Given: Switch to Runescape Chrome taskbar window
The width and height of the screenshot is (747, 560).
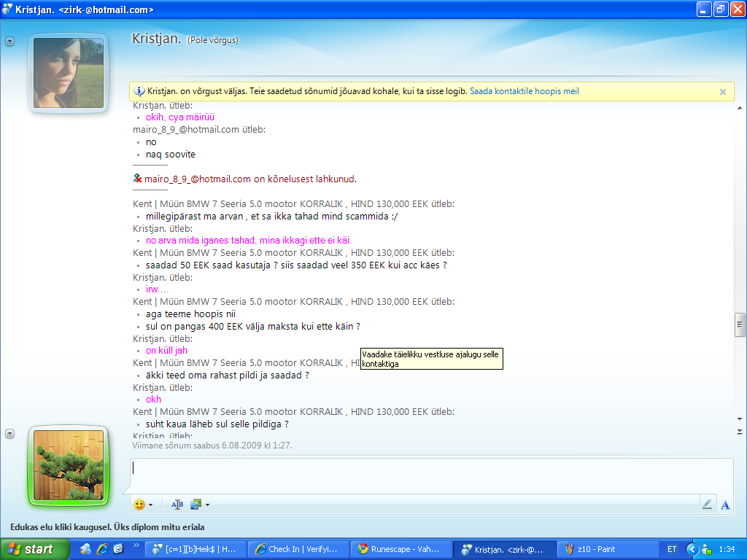Looking at the screenshot, I should click(400, 549).
